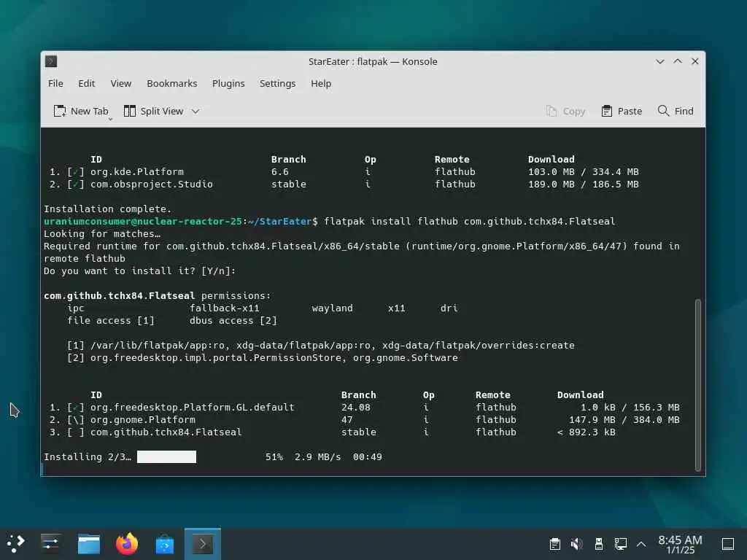747x560 pixels.
Task: Open the Settings menu
Action: [x=277, y=83]
